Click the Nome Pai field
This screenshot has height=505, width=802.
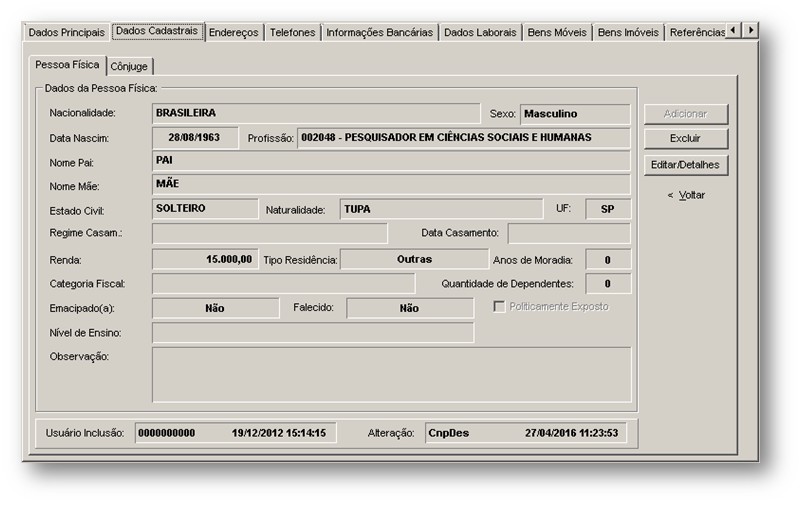[x=391, y=161]
